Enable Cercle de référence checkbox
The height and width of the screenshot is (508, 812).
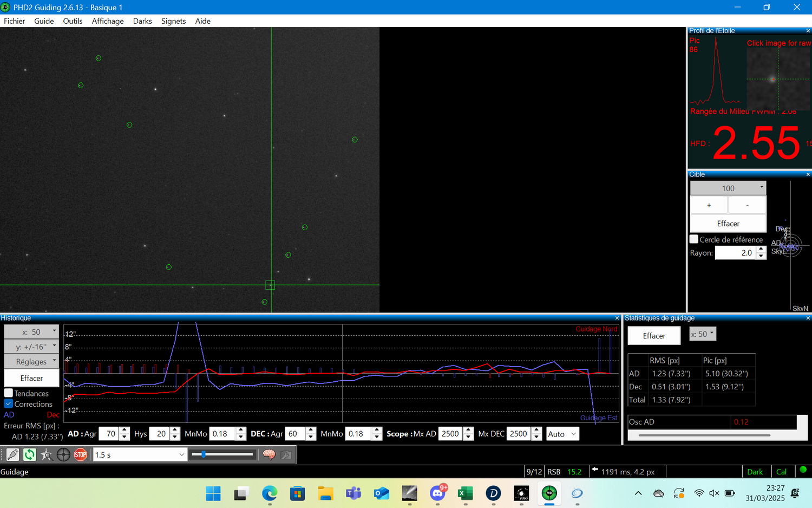(x=694, y=239)
